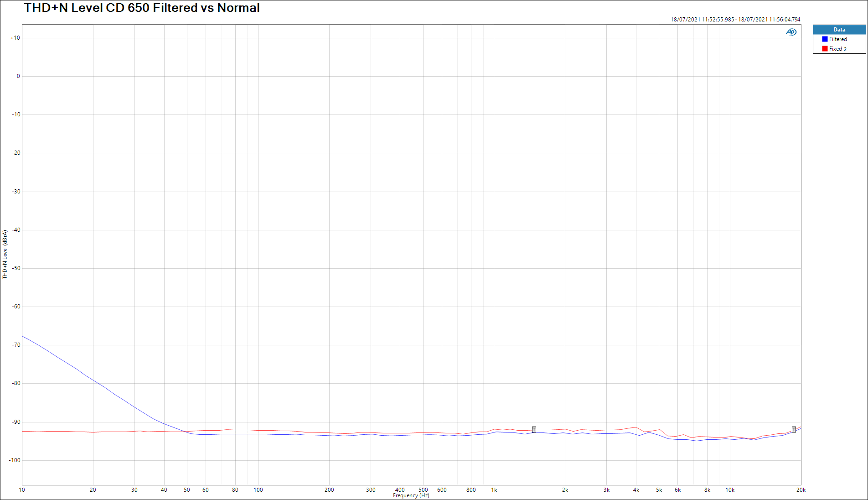Click the T marker near 1.5 kHz
868x500 pixels.
(x=534, y=429)
